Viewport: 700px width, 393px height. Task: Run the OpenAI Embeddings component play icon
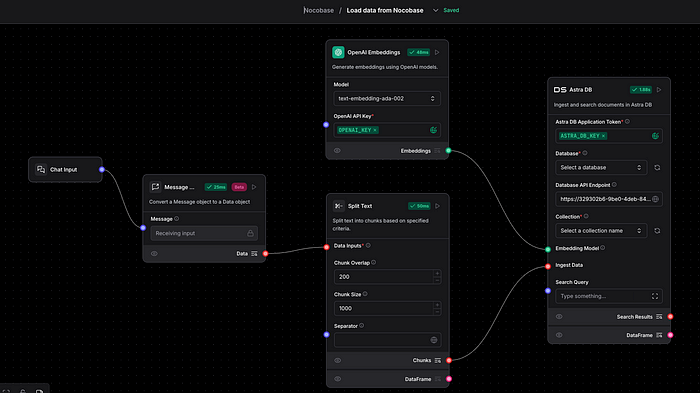[437, 52]
